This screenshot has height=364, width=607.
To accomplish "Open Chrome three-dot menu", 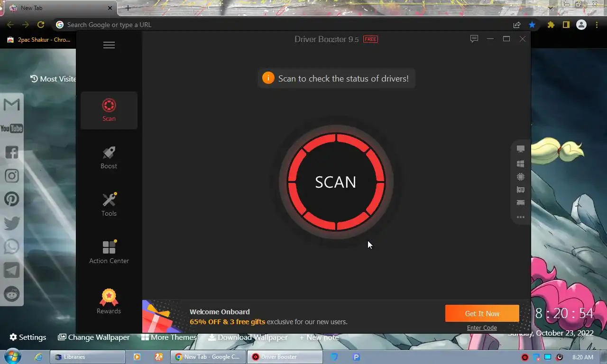I will (597, 25).
